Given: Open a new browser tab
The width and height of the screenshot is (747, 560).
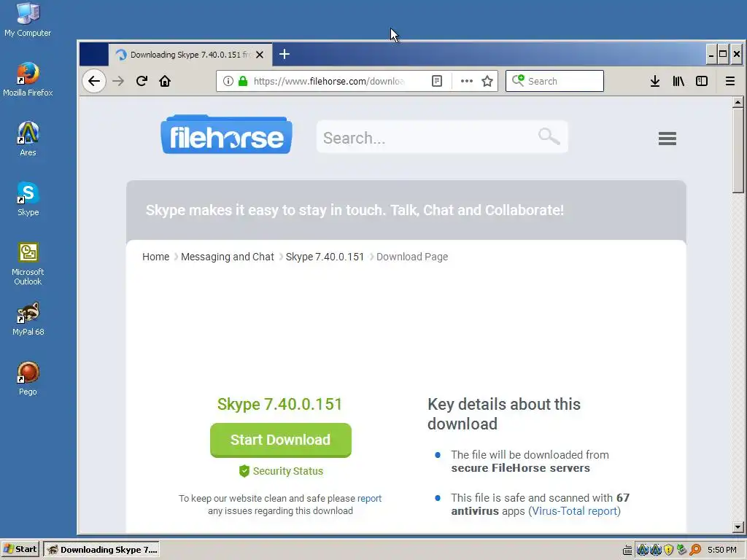Looking at the screenshot, I should coord(285,54).
